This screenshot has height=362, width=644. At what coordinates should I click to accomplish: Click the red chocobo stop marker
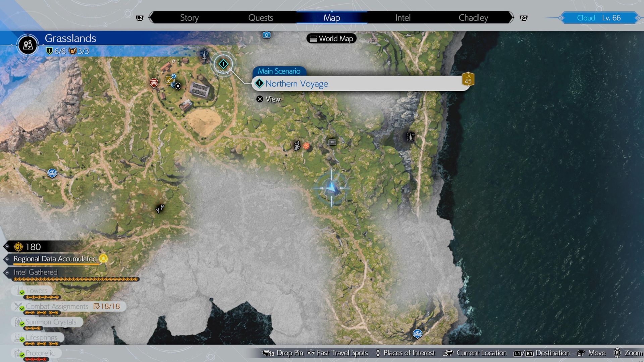[x=154, y=82]
